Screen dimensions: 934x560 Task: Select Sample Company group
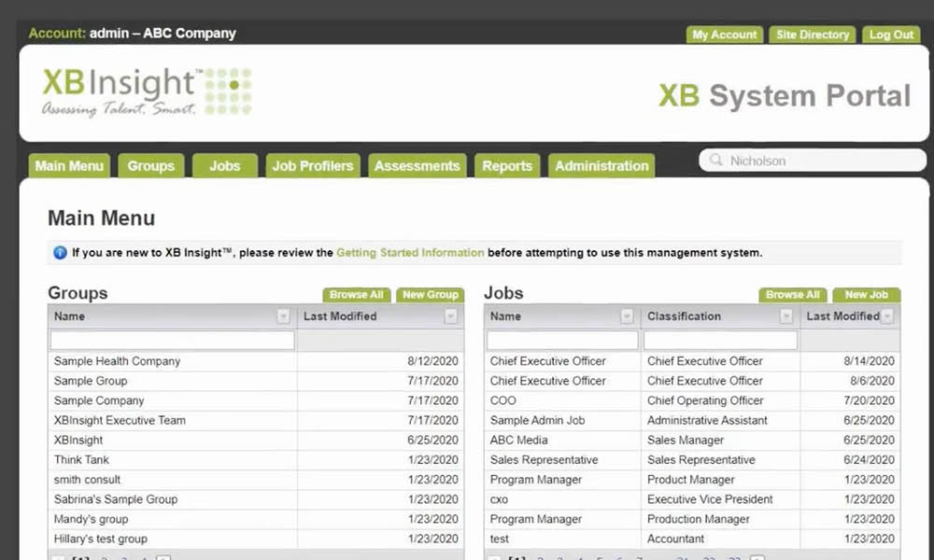[99, 400]
